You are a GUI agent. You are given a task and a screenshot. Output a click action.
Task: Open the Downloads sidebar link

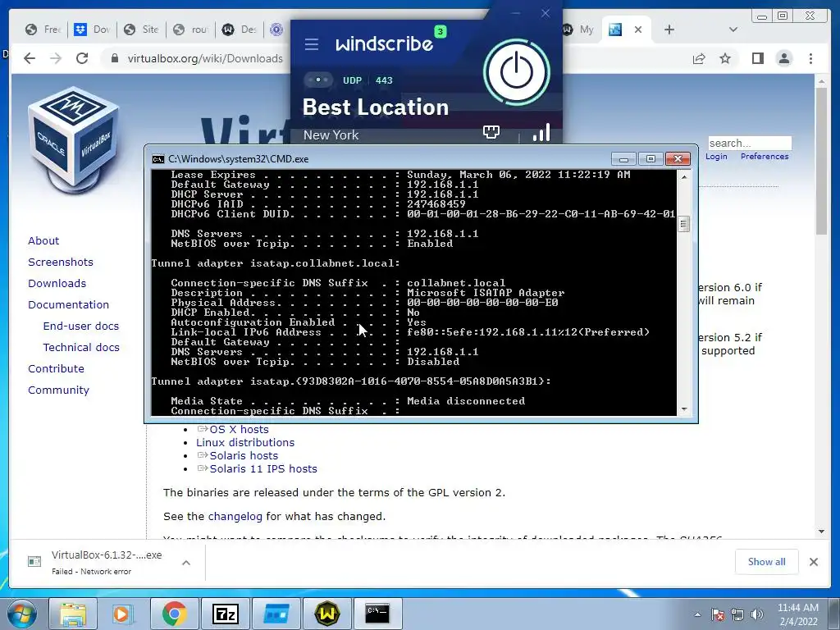tap(57, 283)
